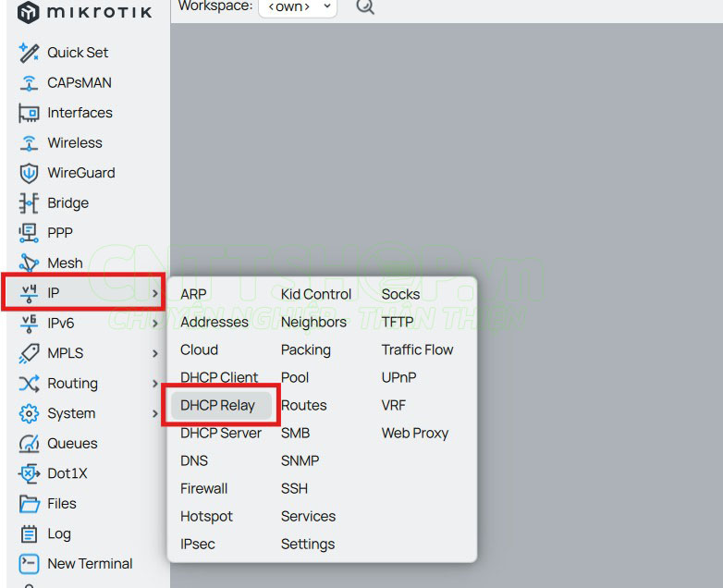Open DNS settings entry
This screenshot has width=723, height=588.
coord(194,460)
